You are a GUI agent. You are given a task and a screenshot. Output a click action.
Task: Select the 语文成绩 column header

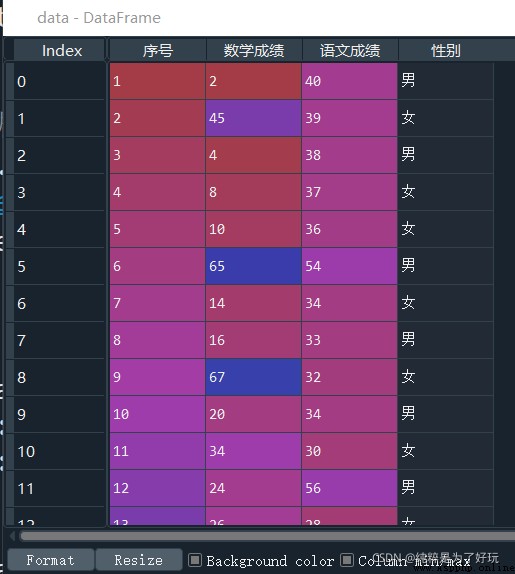(350, 50)
